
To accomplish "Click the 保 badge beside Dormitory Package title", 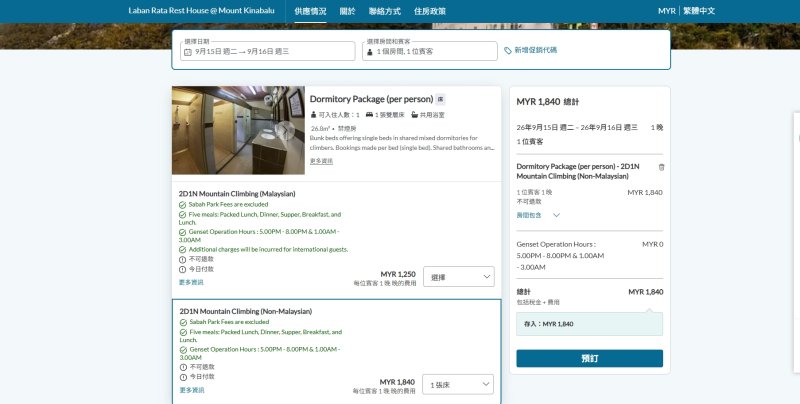I will [x=440, y=99].
